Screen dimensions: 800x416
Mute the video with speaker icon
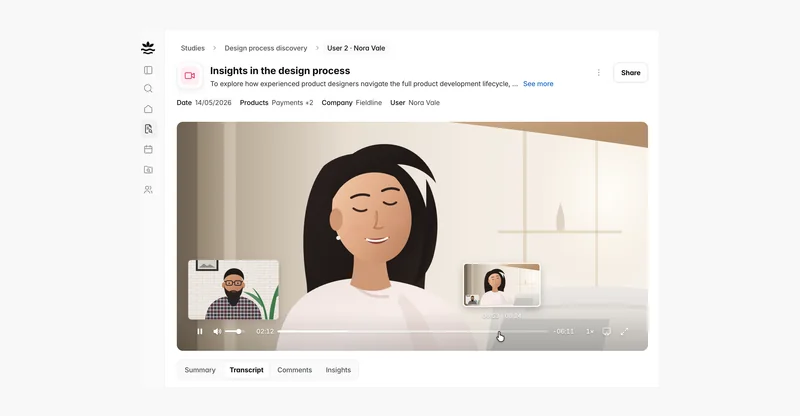point(217,331)
